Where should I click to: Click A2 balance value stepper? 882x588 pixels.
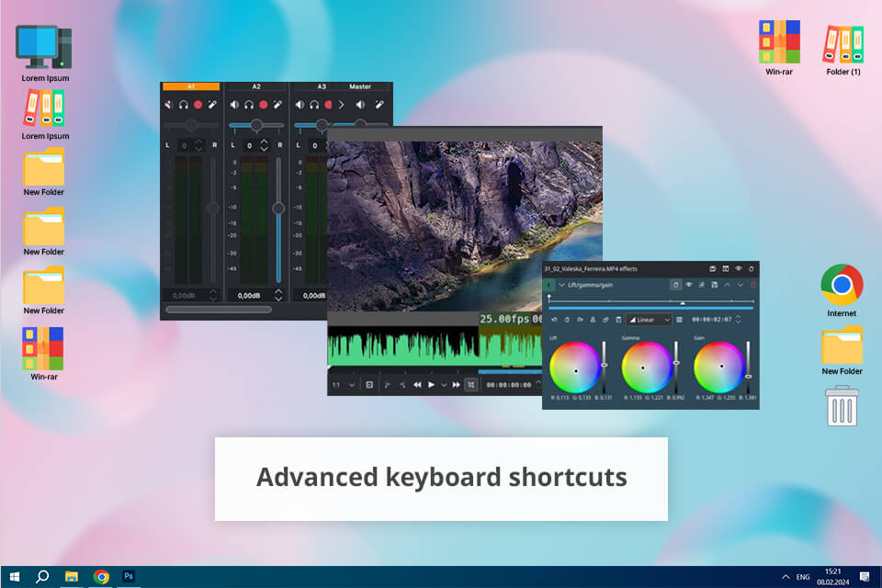point(265,145)
